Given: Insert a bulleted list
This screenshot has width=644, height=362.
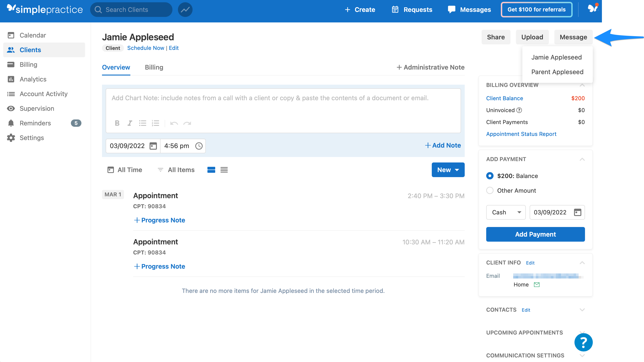Looking at the screenshot, I should 142,123.
